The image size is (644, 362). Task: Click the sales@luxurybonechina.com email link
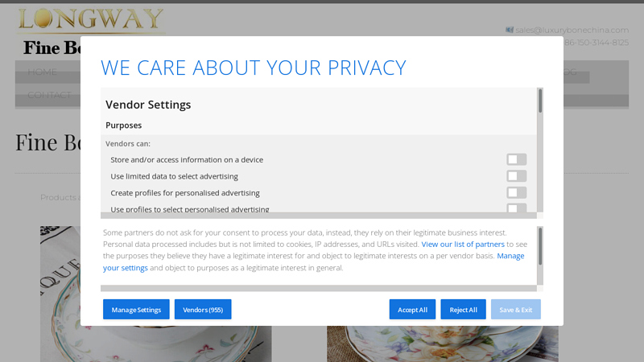[572, 30]
